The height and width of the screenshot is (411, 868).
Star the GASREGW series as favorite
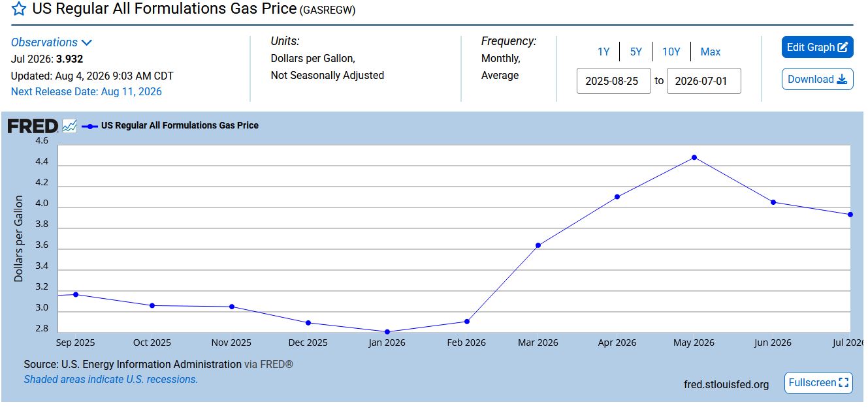[19, 10]
